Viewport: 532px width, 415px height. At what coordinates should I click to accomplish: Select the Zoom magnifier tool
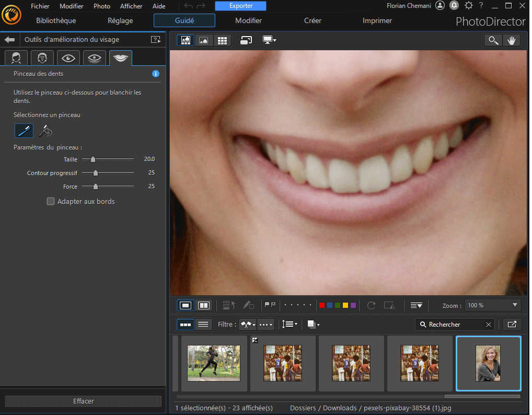tap(493, 40)
